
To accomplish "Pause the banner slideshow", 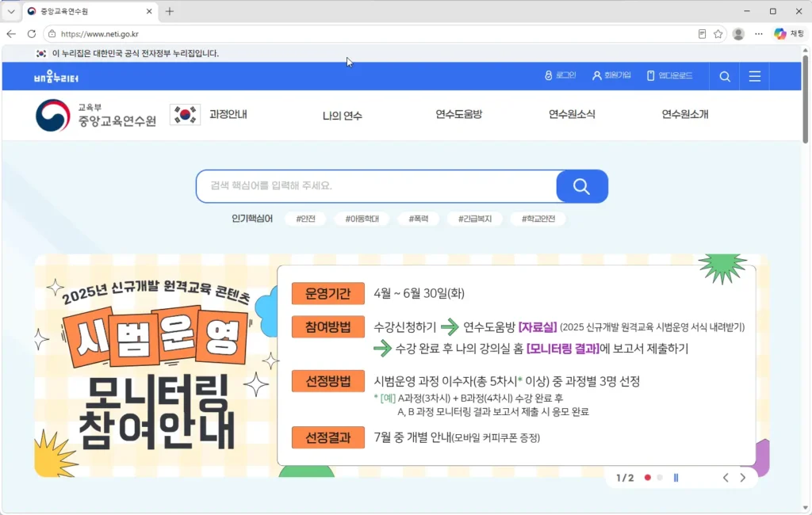I will pyautogui.click(x=676, y=478).
